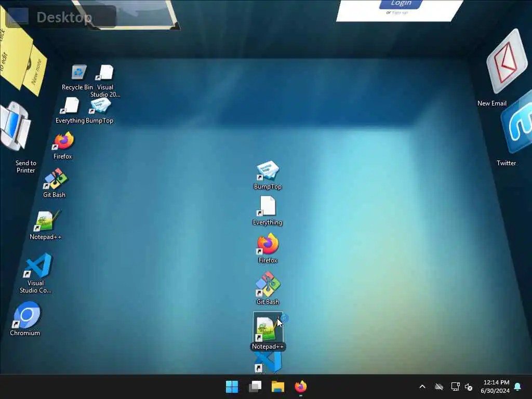Select the Visual Studio 20... shortcut
Screen dimensions: 532x399
click(105, 73)
